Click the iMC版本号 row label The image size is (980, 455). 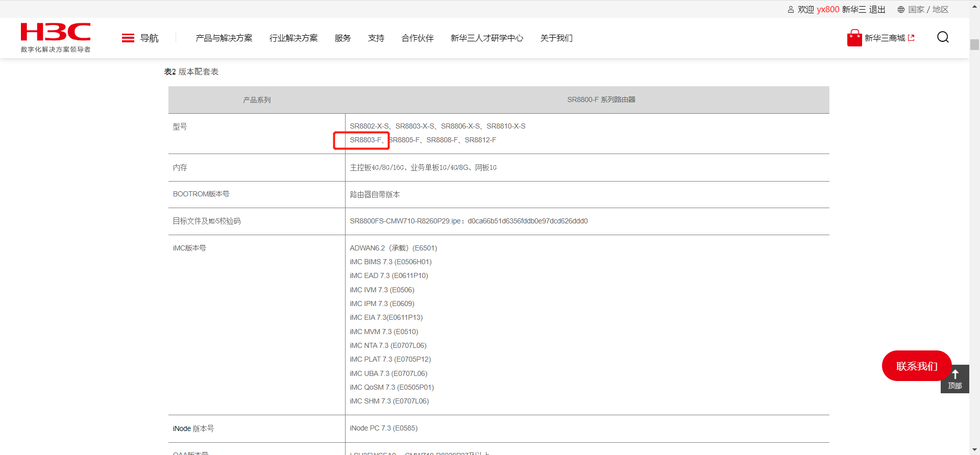click(x=189, y=248)
